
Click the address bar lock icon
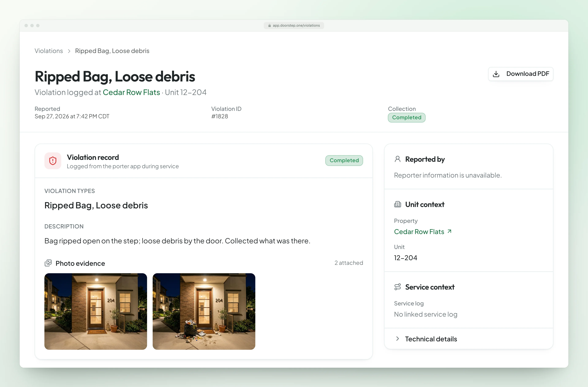(x=269, y=25)
